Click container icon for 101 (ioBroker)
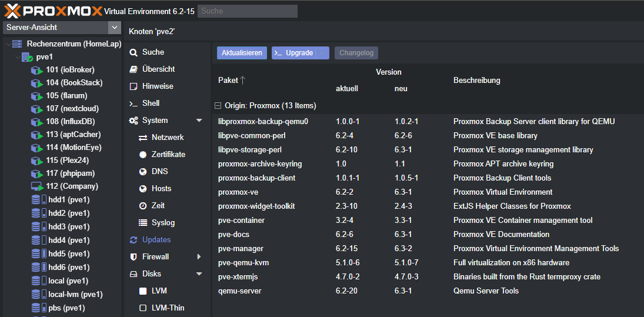Image resolution: width=644 pixels, height=317 pixels. [37, 70]
